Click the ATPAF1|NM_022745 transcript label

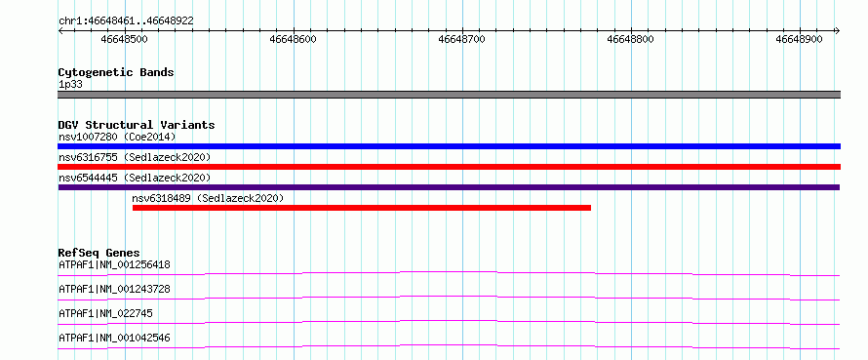[105, 313]
